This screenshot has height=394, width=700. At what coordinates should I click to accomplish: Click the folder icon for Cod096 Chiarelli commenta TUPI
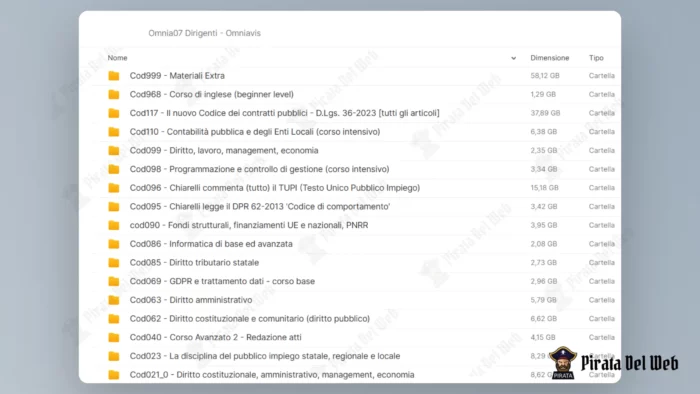(114, 188)
